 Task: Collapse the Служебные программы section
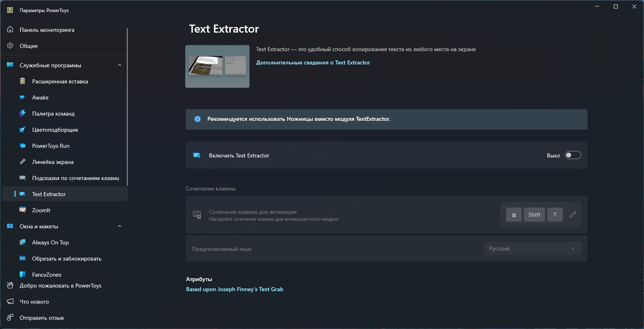tap(119, 65)
